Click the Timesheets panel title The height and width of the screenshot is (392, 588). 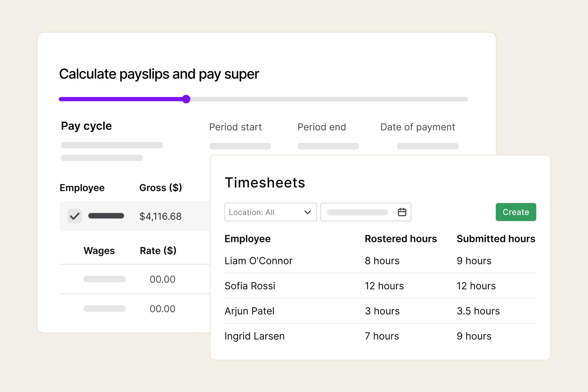click(265, 183)
